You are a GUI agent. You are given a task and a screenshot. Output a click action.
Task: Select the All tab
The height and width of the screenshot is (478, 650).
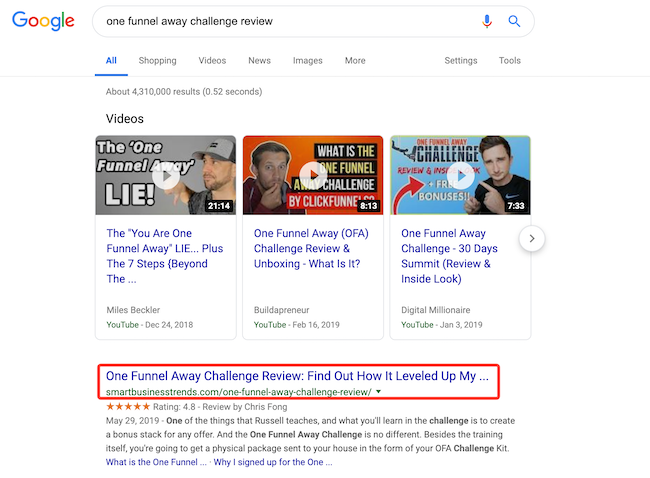[111, 61]
